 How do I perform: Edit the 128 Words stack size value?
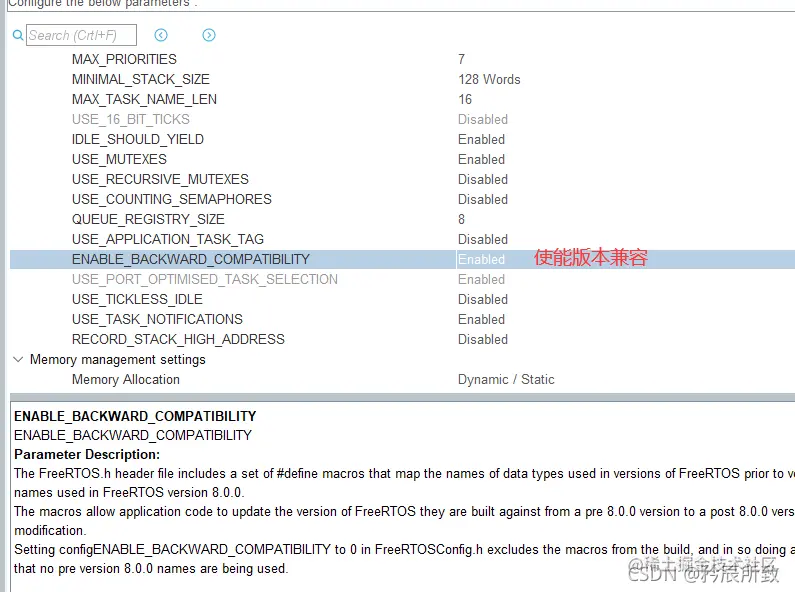tap(489, 79)
